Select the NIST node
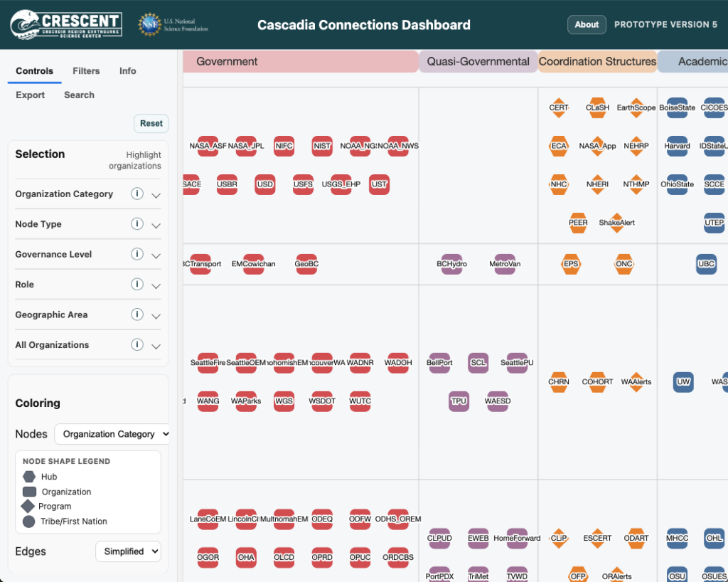Image resolution: width=728 pixels, height=582 pixels. (322, 146)
